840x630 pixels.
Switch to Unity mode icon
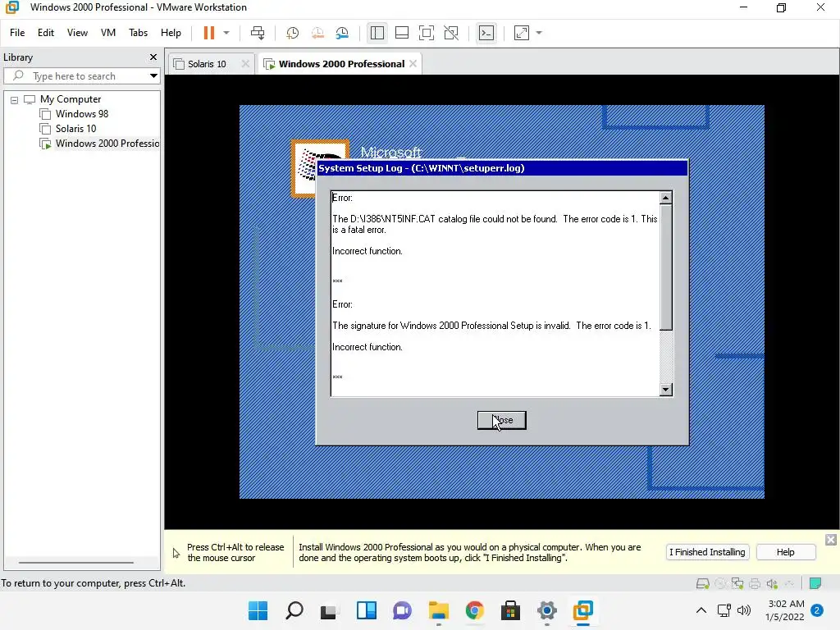coord(452,33)
